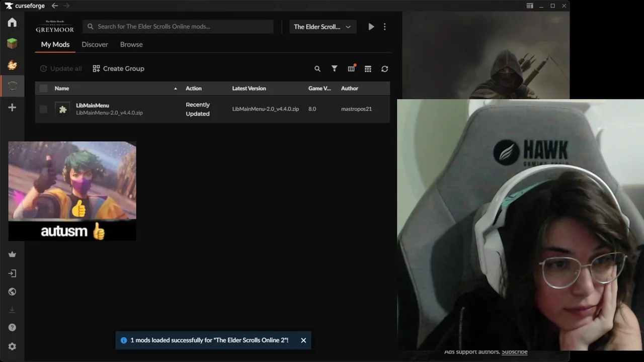Click the Greymoor game logo
The image size is (644, 362).
55,27
